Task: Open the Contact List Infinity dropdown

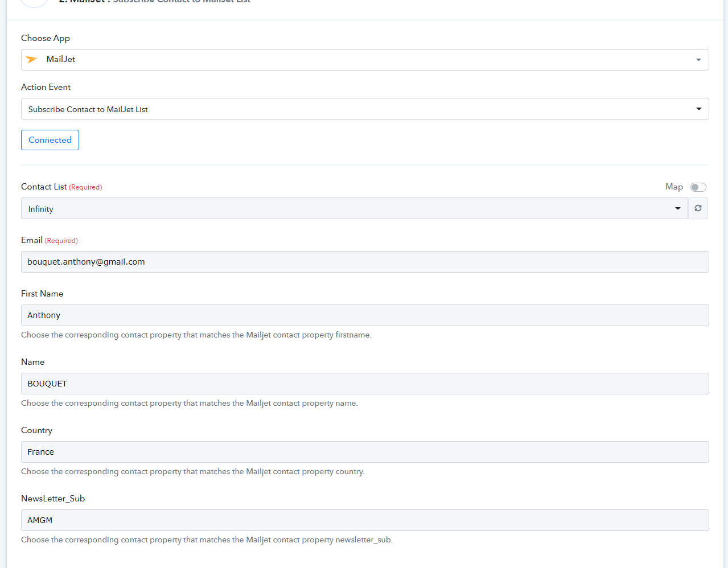Action: (355, 208)
